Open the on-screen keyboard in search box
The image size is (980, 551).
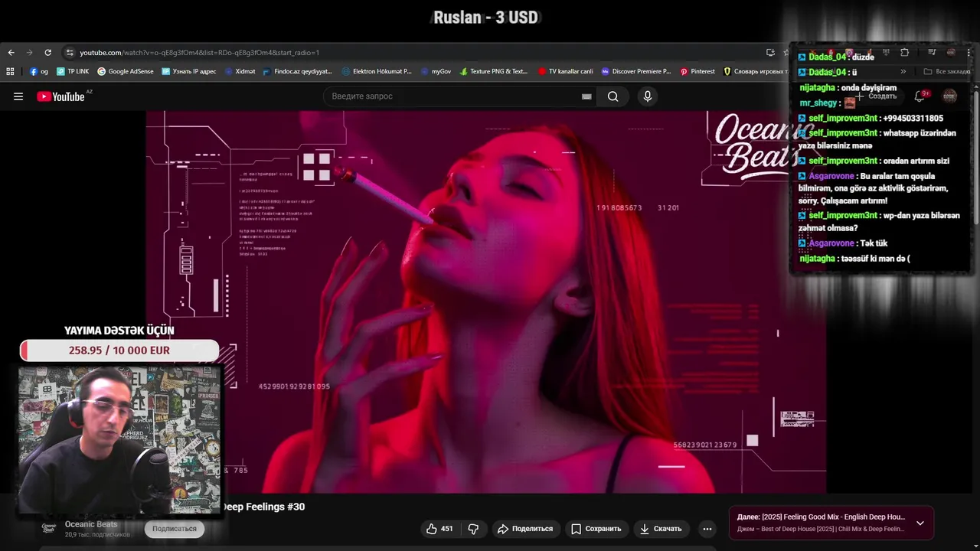(586, 96)
